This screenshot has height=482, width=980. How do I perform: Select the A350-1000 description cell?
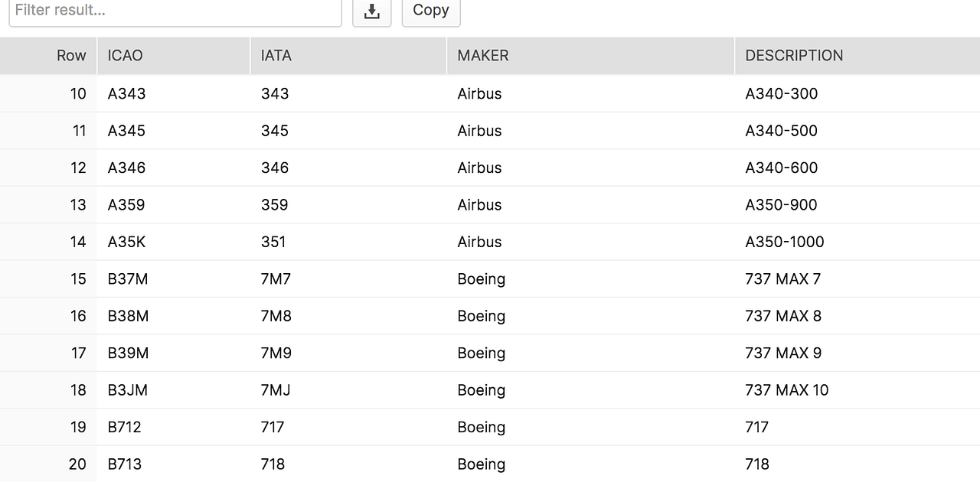(x=784, y=243)
